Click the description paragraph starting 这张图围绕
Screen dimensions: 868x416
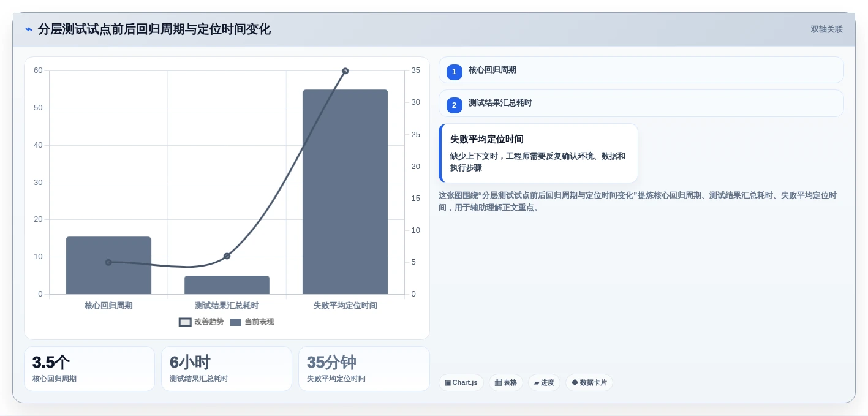[x=637, y=202]
